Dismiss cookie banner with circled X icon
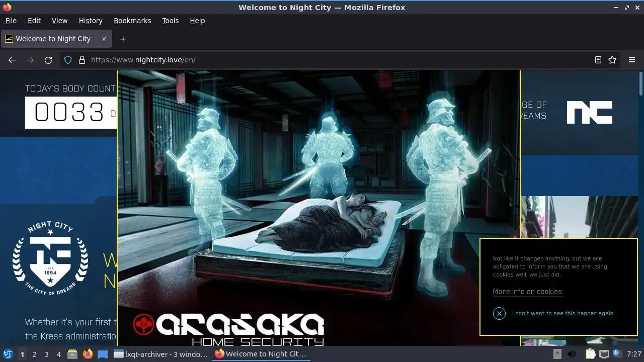Viewport: 644px width, 362px height. [499, 313]
